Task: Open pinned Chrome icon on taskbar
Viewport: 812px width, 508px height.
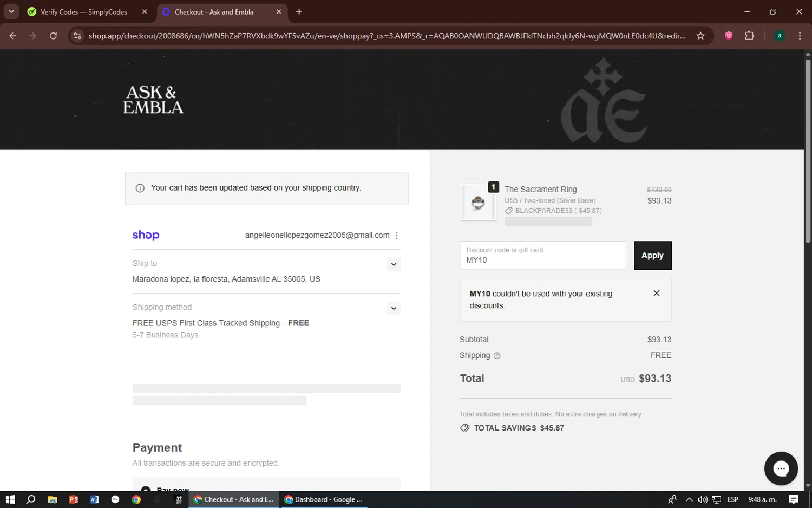Action: (136, 499)
